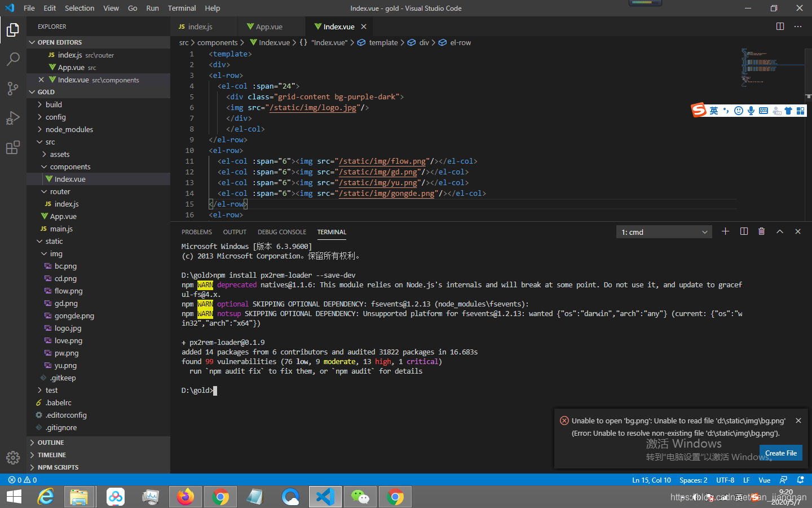
Task: Split the editor right
Action: (780, 27)
